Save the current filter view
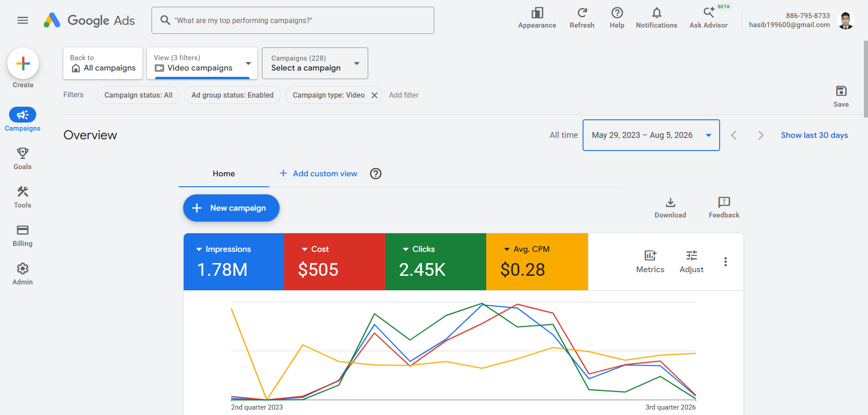This screenshot has height=415, width=868. [841, 96]
